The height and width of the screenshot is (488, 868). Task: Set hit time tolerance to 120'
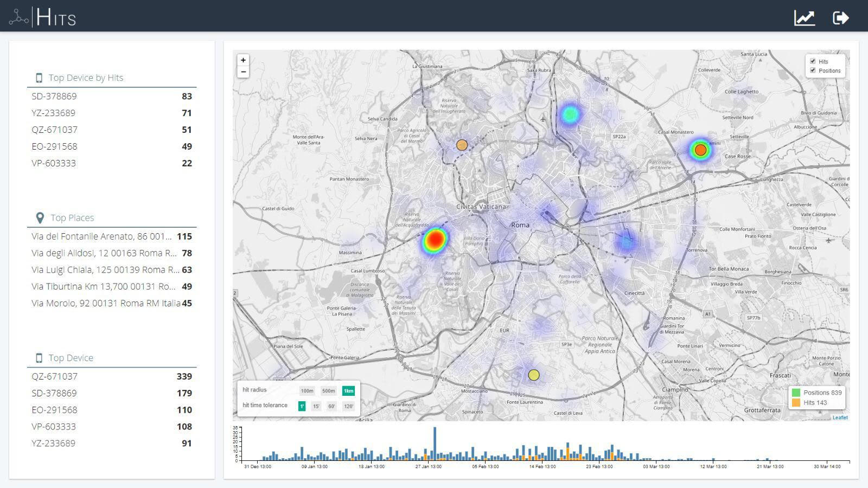pos(348,406)
